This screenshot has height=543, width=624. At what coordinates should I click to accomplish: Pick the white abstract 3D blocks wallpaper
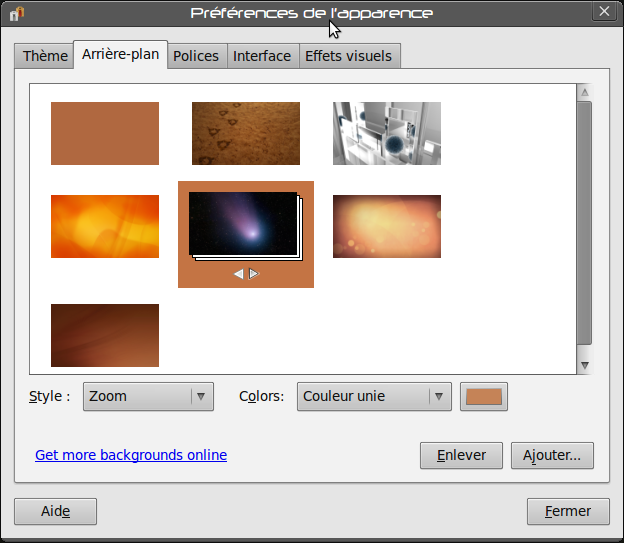pyautogui.click(x=387, y=133)
